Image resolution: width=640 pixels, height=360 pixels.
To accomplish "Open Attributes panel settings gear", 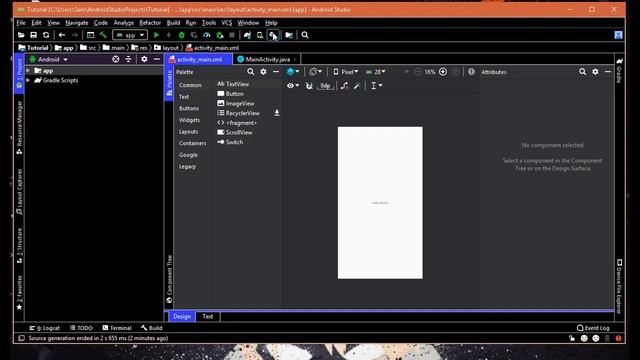I will click(x=595, y=72).
